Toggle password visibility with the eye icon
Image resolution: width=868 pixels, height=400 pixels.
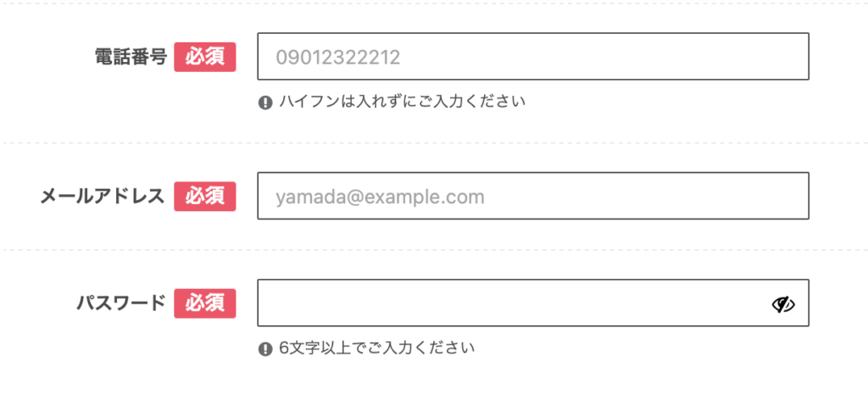[782, 303]
